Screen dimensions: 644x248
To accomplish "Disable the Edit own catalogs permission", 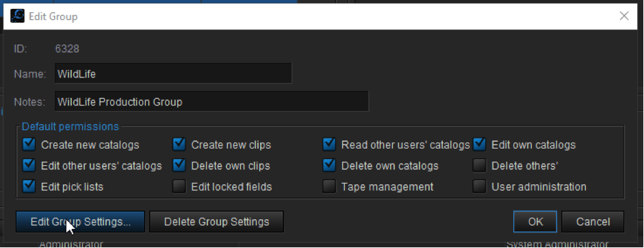I will coord(479,145).
